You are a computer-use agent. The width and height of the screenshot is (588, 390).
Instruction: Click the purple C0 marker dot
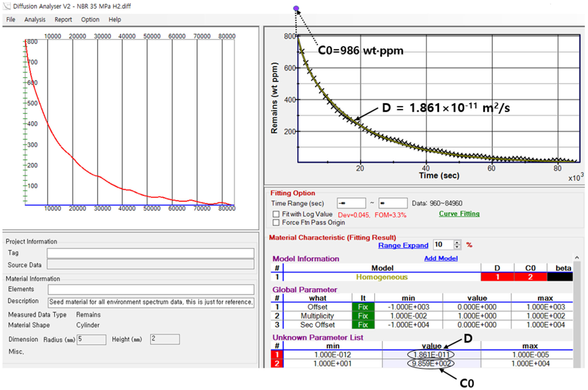tap(296, 8)
